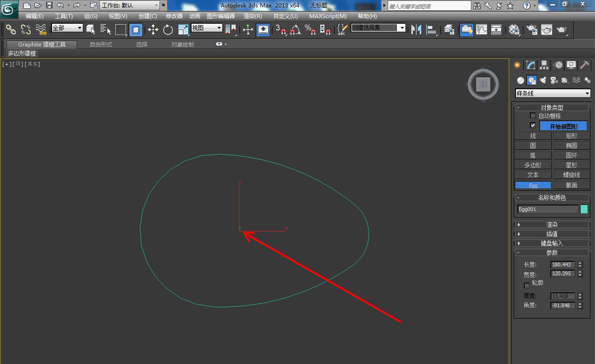595x364 pixels.
Task: Open the 修改器 menu
Action: pos(174,16)
